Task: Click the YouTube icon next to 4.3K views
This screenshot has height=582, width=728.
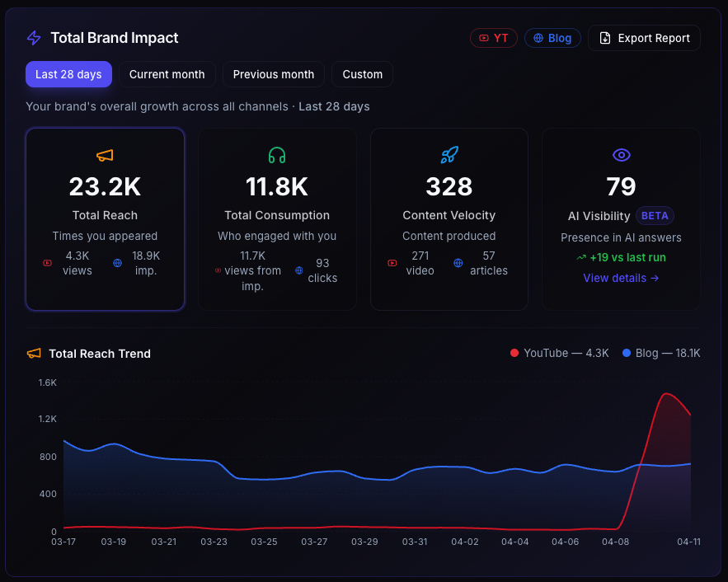Action: pos(48,262)
